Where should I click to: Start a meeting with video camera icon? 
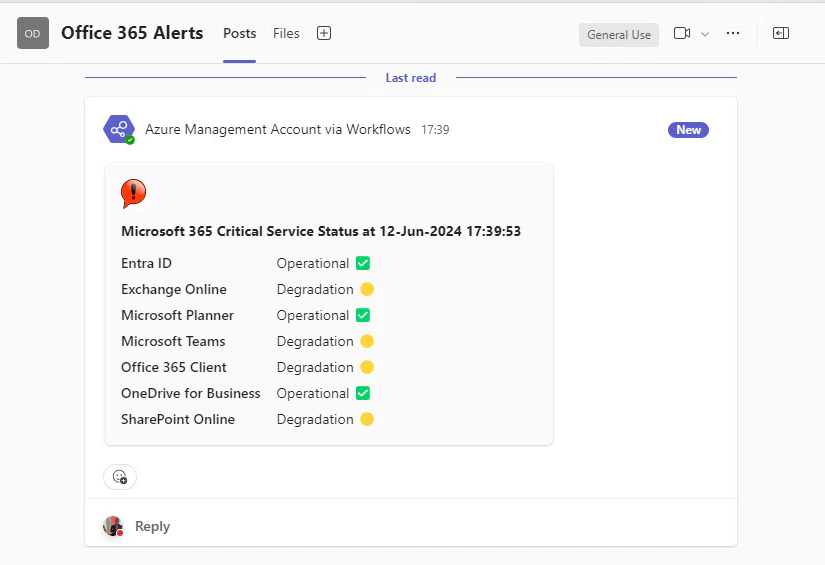(x=682, y=33)
